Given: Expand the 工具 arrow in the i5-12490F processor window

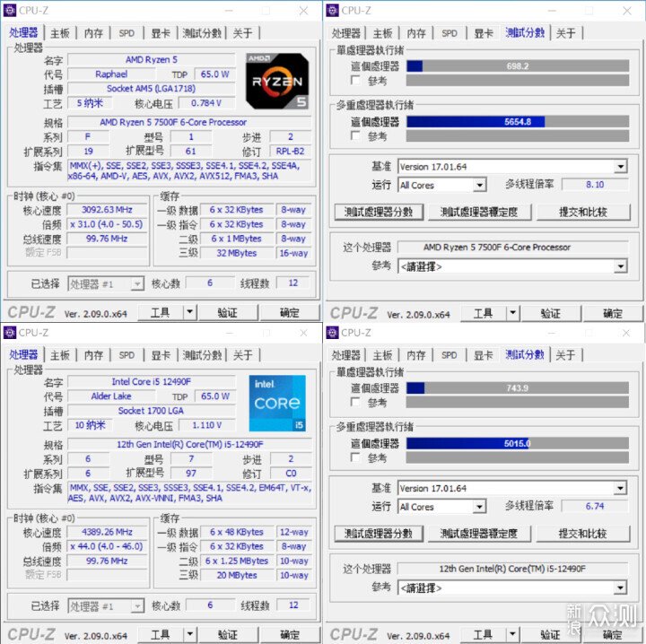Looking at the screenshot, I should coord(190,634).
